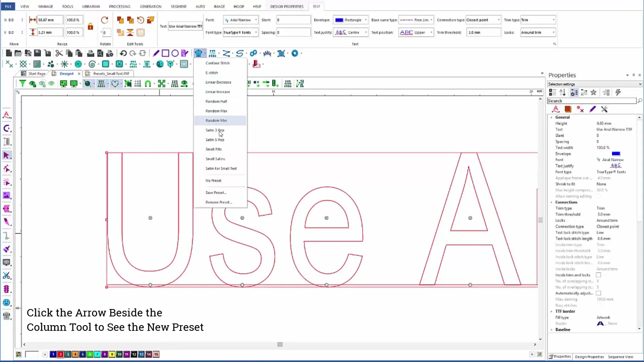Enable the Inside trim and locks checkbox
This screenshot has height=362, width=644.
pyautogui.click(x=598, y=275)
